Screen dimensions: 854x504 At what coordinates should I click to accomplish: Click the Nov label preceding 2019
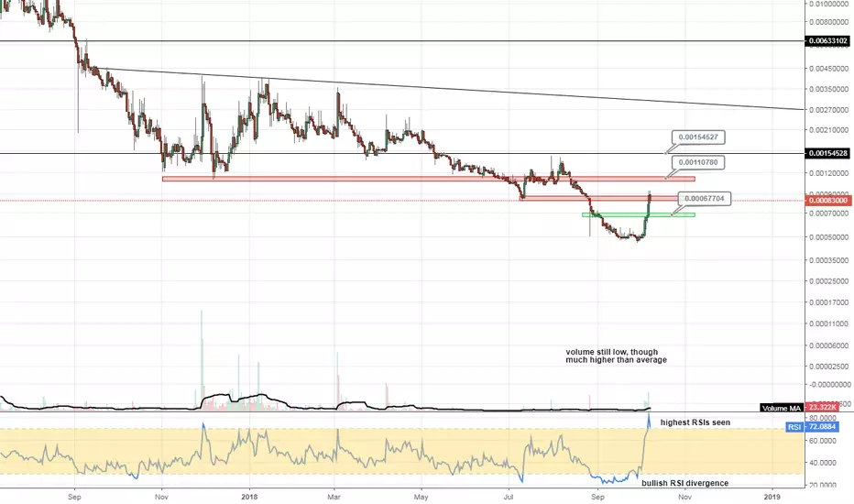pos(684,497)
